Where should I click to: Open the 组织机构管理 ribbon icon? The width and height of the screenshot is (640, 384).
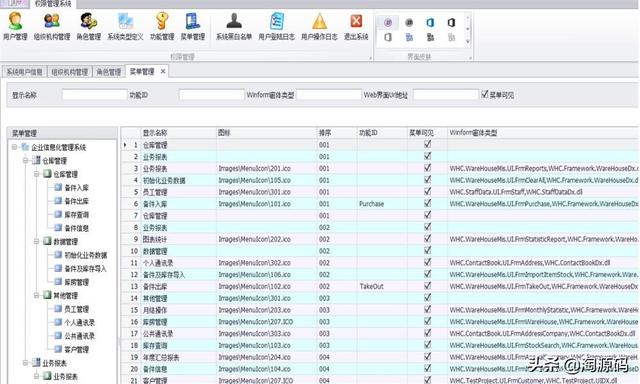click(52, 26)
